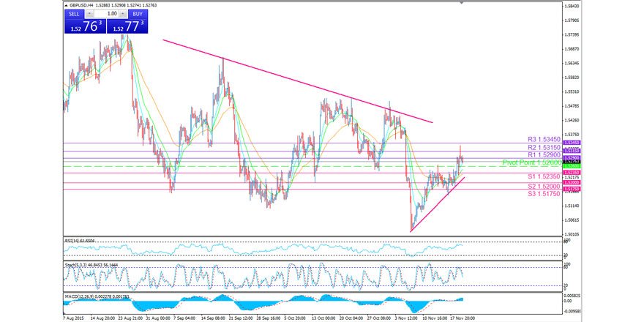The height and width of the screenshot is (322, 644).
Task: Click the pink 1.52350 price axis tag
Action: coord(571,173)
